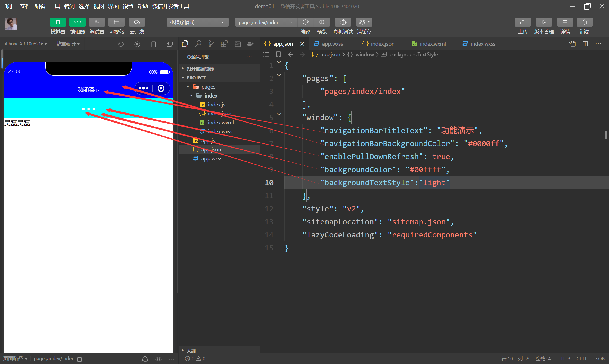
Task: Switch to the index.wxml tab
Action: pos(432,44)
